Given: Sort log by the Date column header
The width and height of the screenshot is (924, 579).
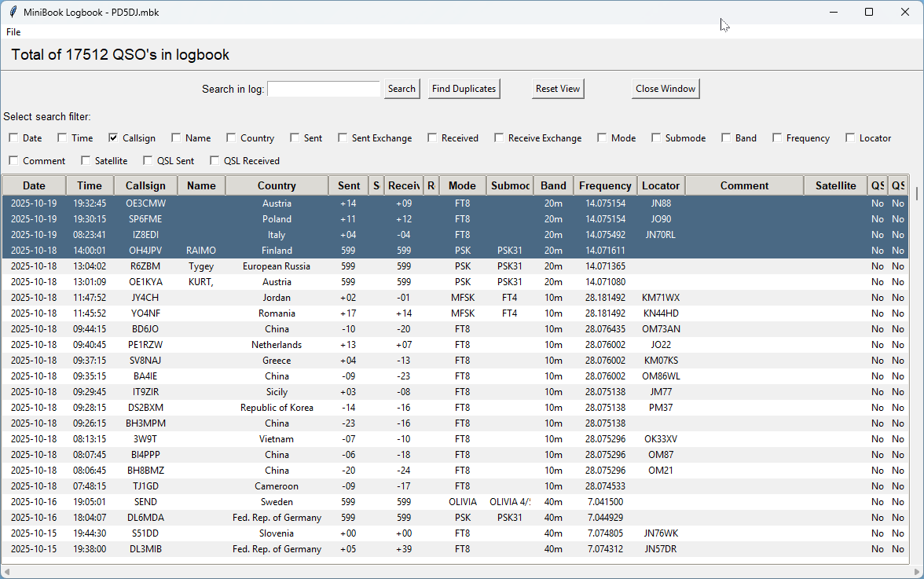Looking at the screenshot, I should (34, 185).
